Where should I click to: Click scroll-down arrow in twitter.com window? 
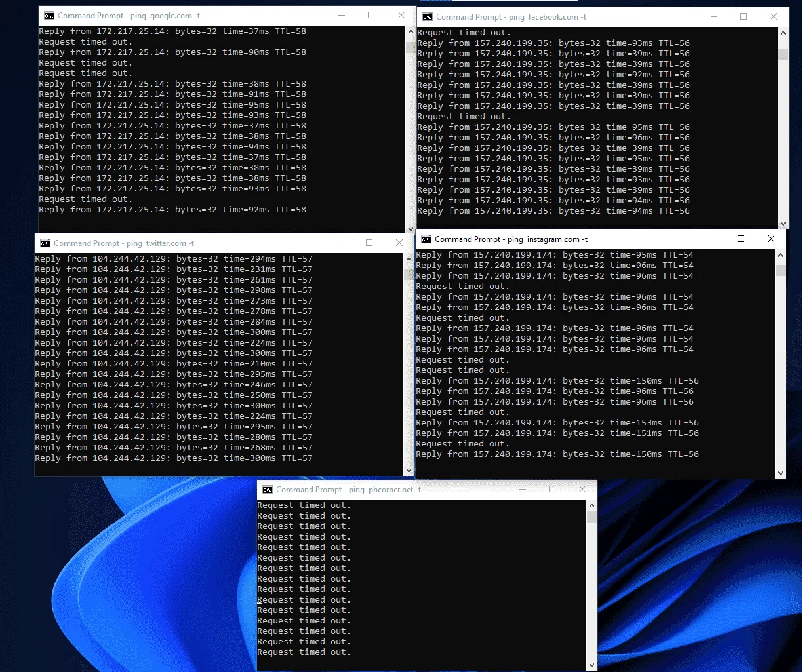[409, 470]
